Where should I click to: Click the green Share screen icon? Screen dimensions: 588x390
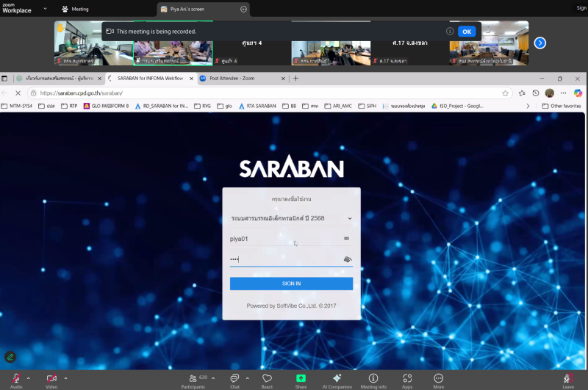pyautogui.click(x=301, y=378)
